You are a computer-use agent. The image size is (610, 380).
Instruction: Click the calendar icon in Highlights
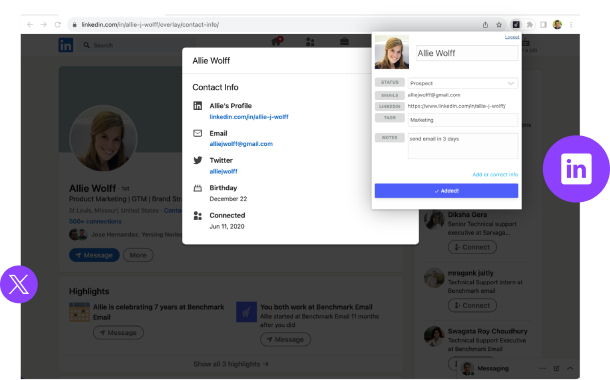[x=79, y=312]
